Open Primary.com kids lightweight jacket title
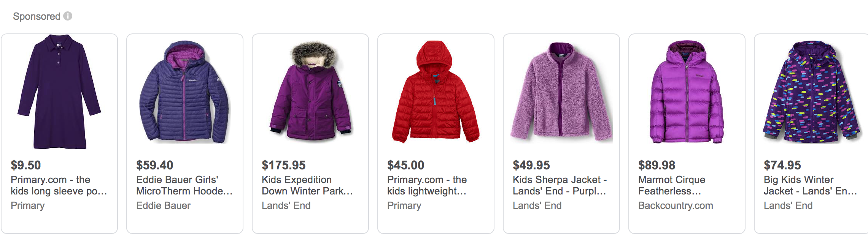 (427, 185)
